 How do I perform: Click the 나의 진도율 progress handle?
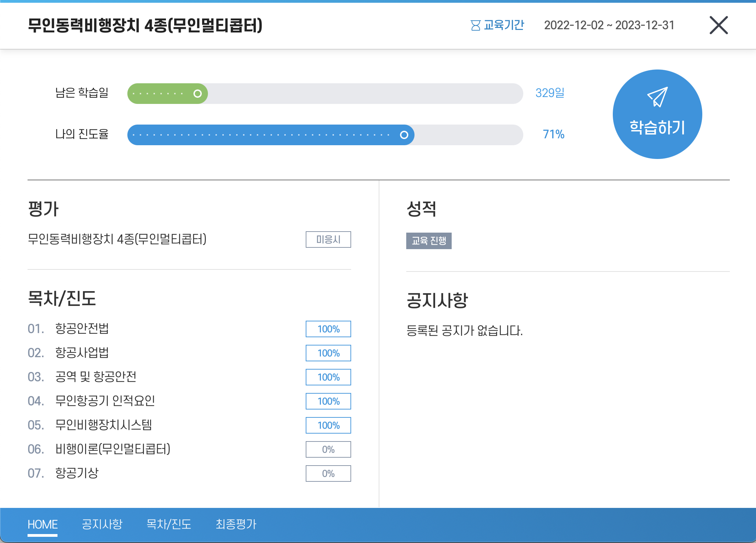(x=404, y=135)
